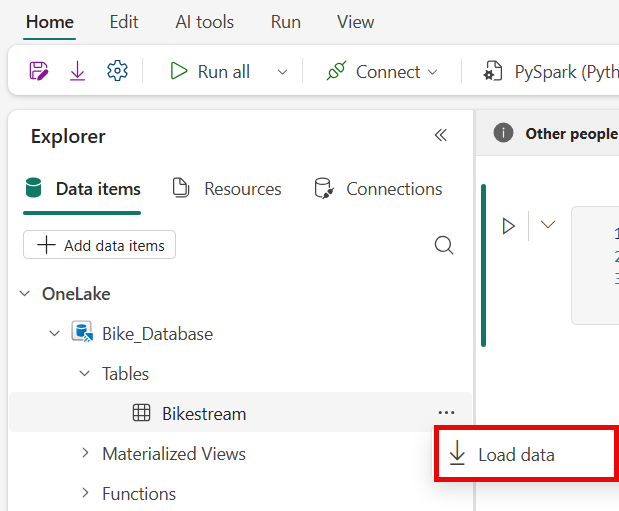Select the Bikestream table row
619x511 pixels.
coord(240,413)
